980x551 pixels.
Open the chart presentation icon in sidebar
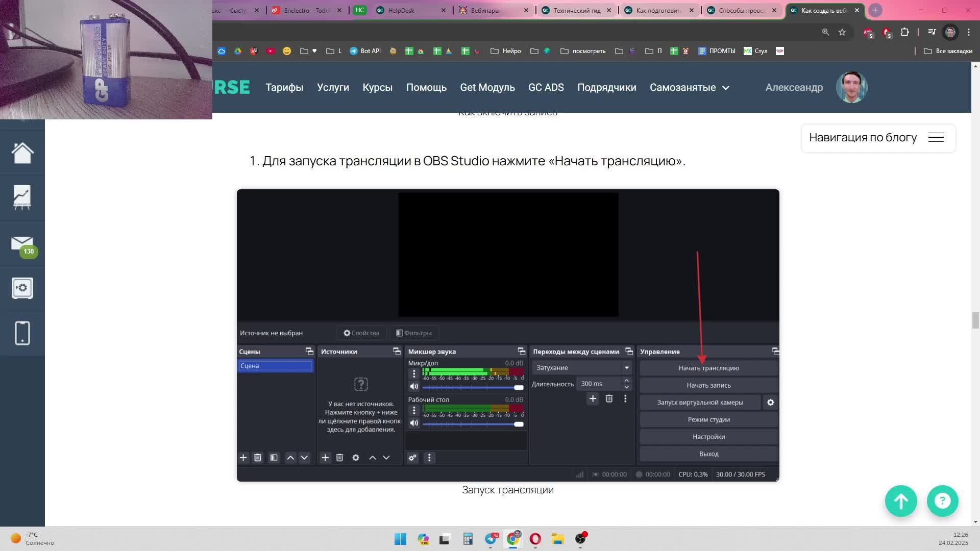22,197
